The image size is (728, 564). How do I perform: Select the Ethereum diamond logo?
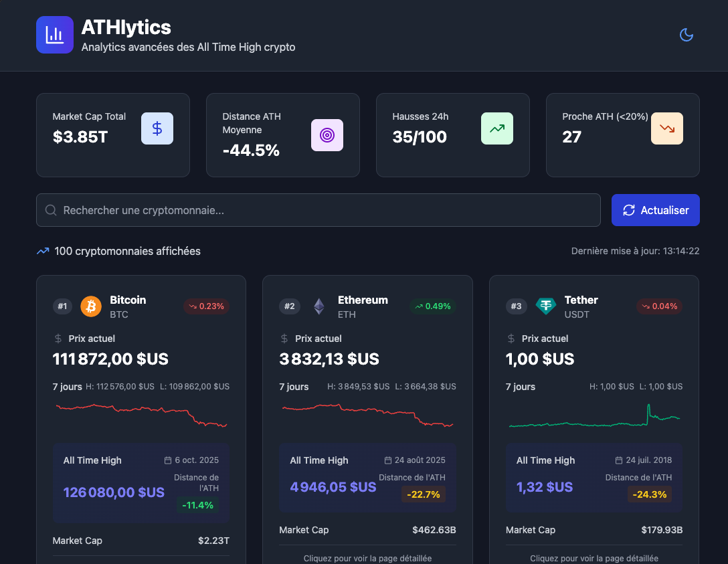point(319,306)
